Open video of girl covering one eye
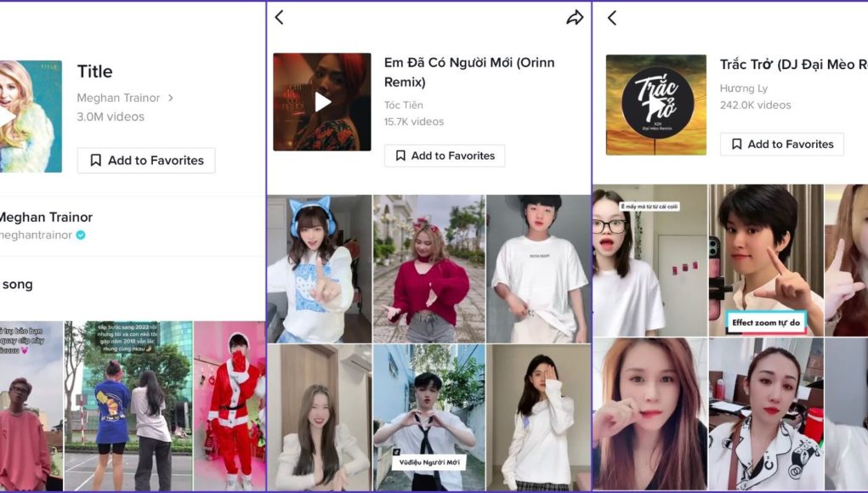The image size is (868, 493). (539, 417)
